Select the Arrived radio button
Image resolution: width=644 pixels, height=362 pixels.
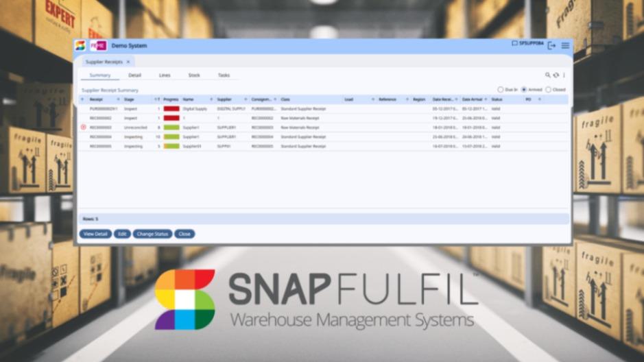[524, 90]
